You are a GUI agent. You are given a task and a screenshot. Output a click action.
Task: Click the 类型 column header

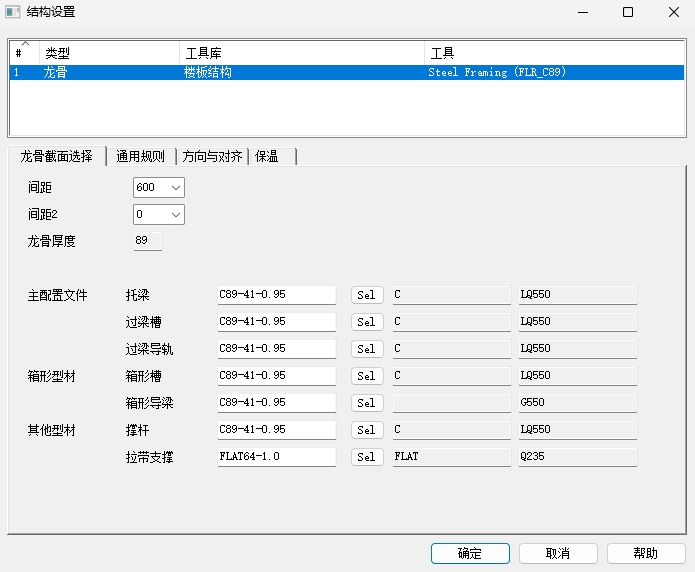(109, 53)
